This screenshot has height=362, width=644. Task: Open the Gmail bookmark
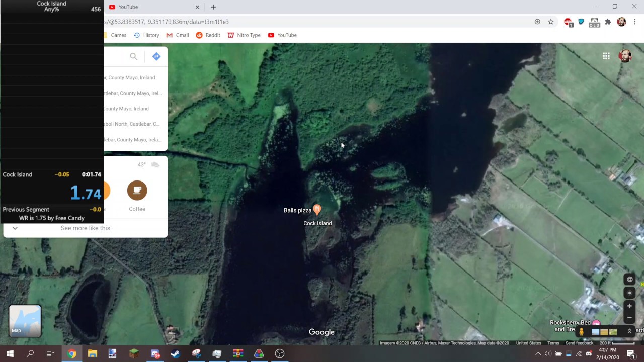click(x=178, y=35)
